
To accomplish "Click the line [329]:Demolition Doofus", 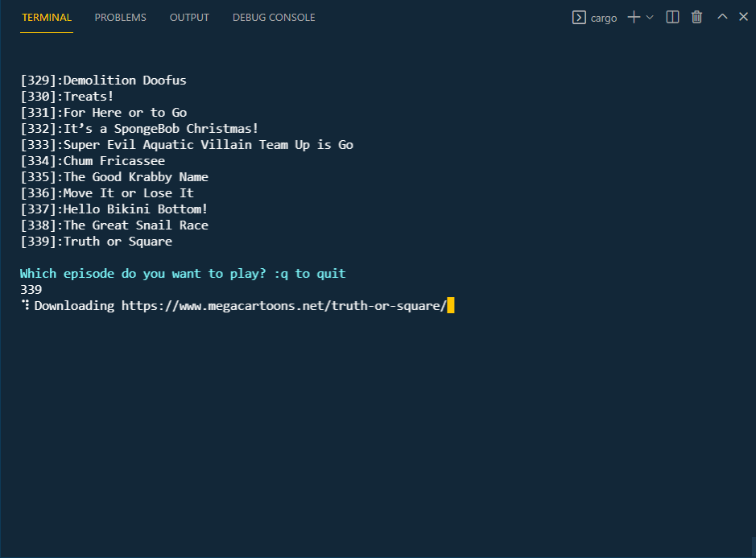I will (103, 80).
